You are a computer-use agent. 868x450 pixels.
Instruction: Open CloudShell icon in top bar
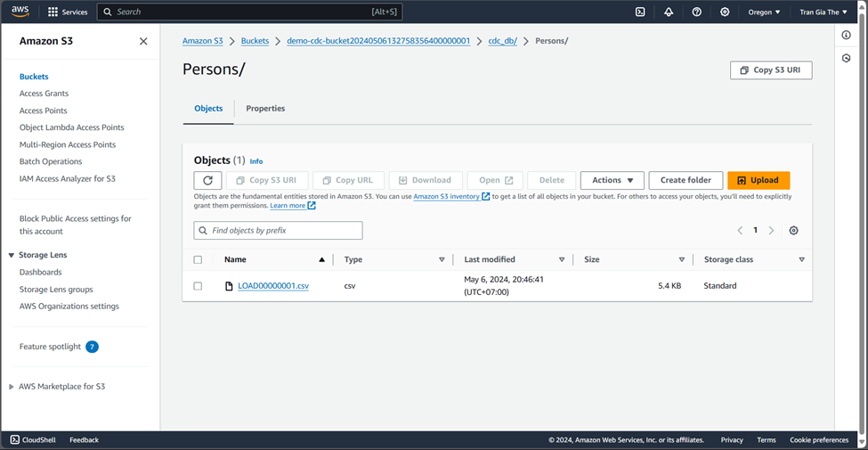pos(640,12)
